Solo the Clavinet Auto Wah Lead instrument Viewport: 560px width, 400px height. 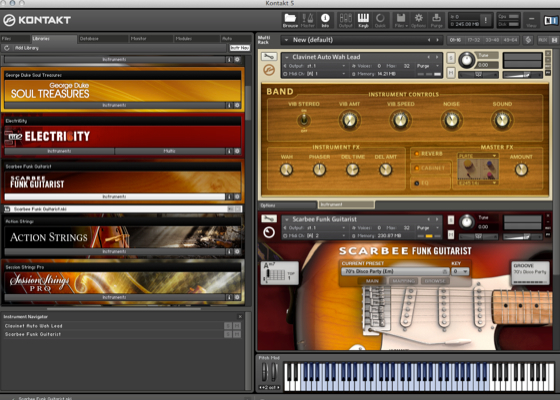(451, 58)
